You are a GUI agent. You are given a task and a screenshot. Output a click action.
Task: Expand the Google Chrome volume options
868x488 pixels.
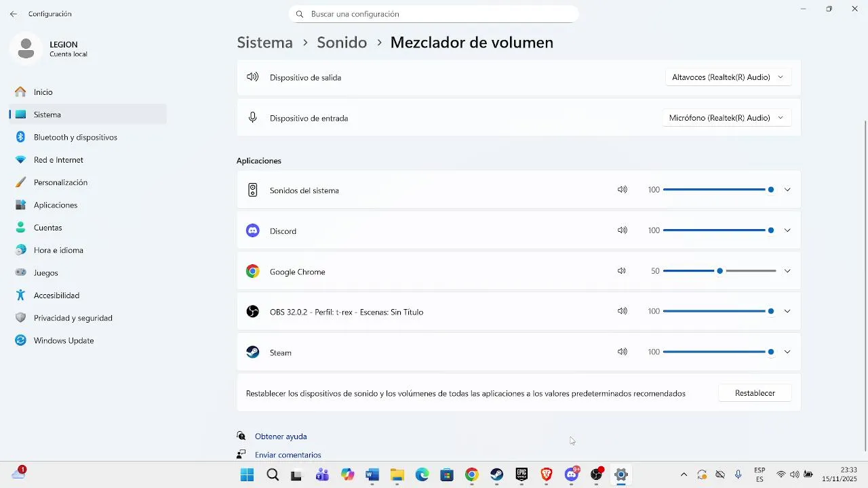point(787,271)
